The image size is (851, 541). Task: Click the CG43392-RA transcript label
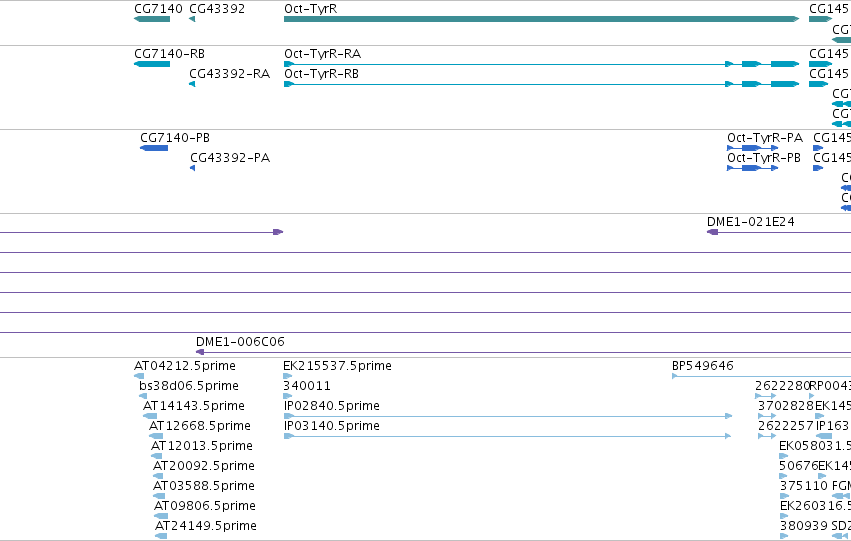pos(230,74)
